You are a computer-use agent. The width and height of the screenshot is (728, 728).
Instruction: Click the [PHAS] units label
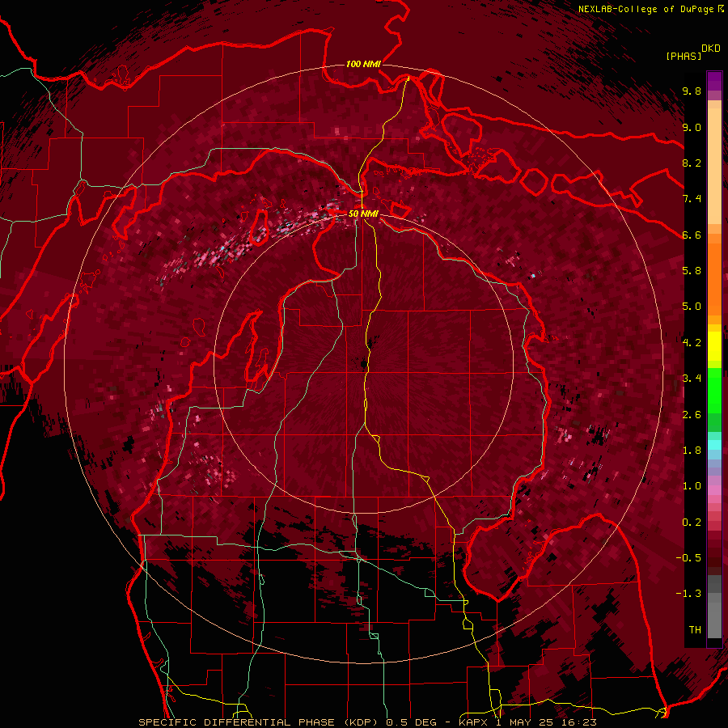tap(684, 56)
